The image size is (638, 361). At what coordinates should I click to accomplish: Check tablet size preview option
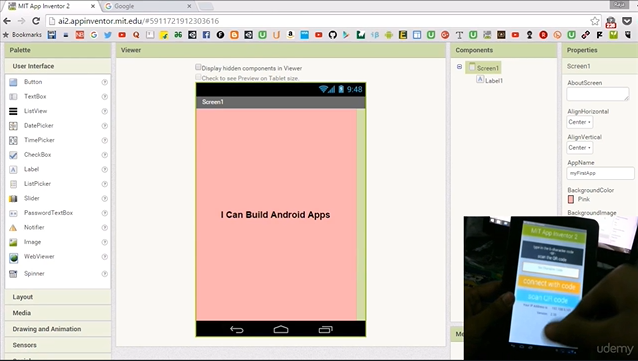[198, 77]
